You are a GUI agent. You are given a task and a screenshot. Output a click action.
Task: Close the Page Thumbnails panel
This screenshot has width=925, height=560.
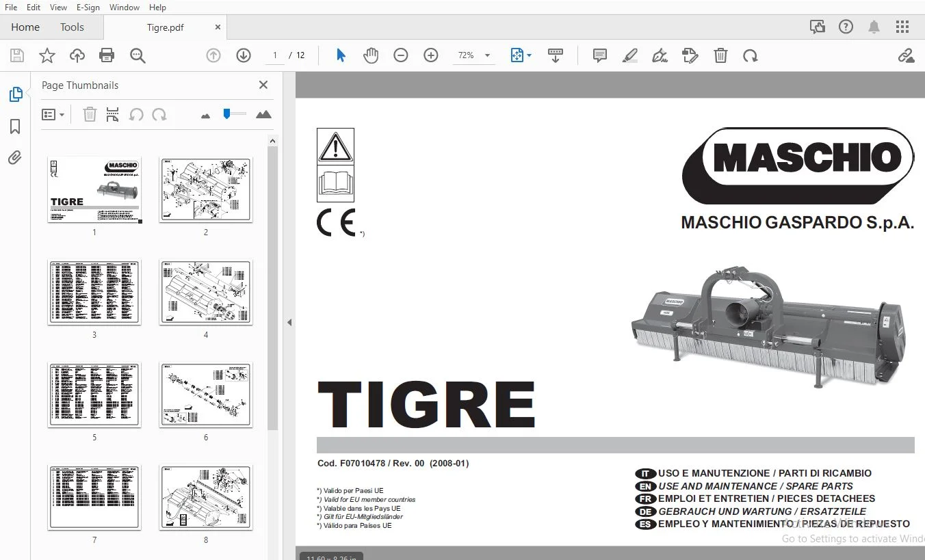(263, 85)
